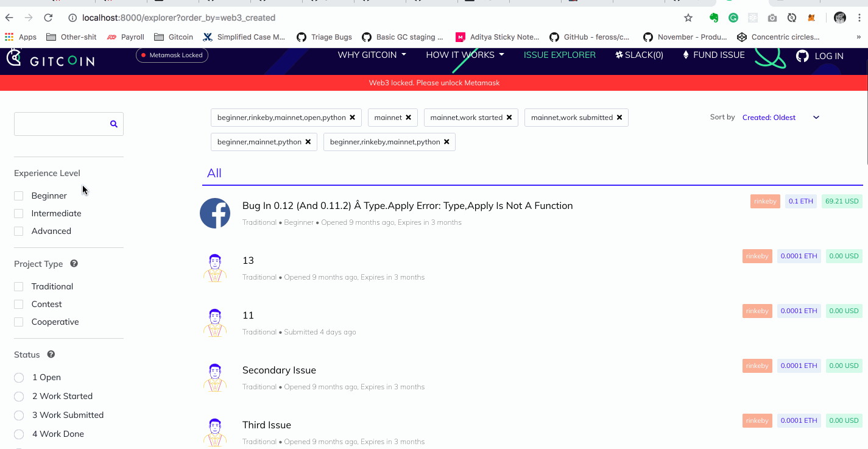Click the rinkeby tag on the 13 issue
Screen dimensions: 868x449
click(757, 256)
